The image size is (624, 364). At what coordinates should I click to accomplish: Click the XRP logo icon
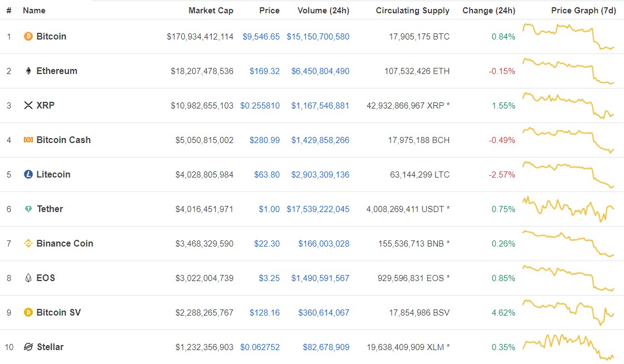click(x=28, y=105)
